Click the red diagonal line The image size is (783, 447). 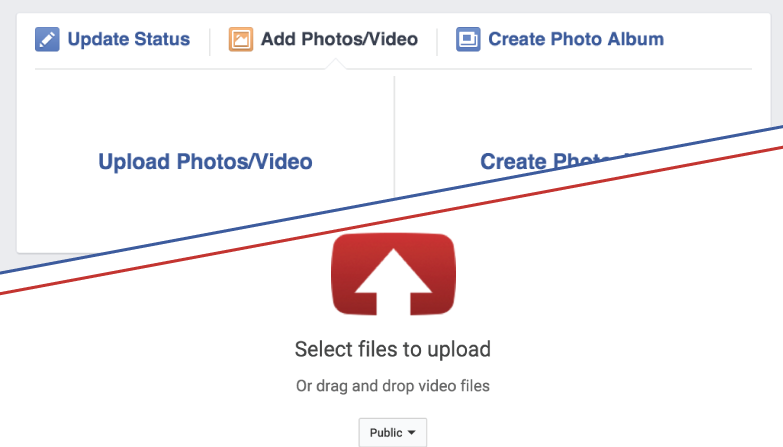coord(392,220)
